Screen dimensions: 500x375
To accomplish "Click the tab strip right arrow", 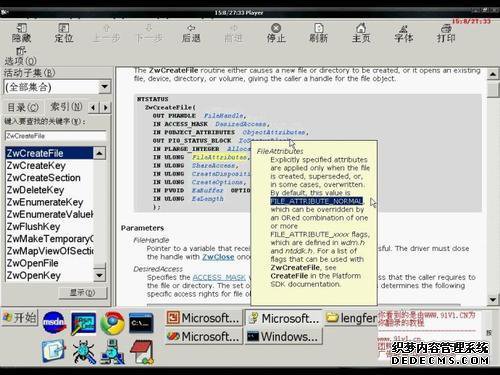I will [106, 107].
